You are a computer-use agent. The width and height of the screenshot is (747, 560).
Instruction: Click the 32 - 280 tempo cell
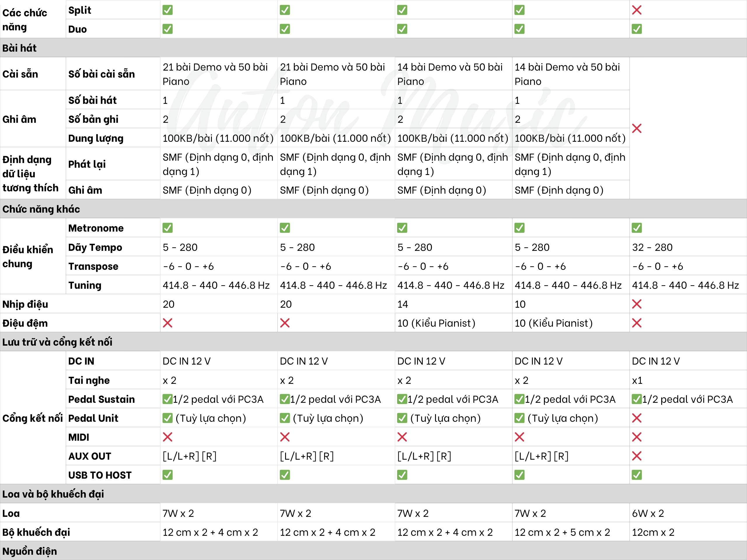pyautogui.click(x=652, y=247)
